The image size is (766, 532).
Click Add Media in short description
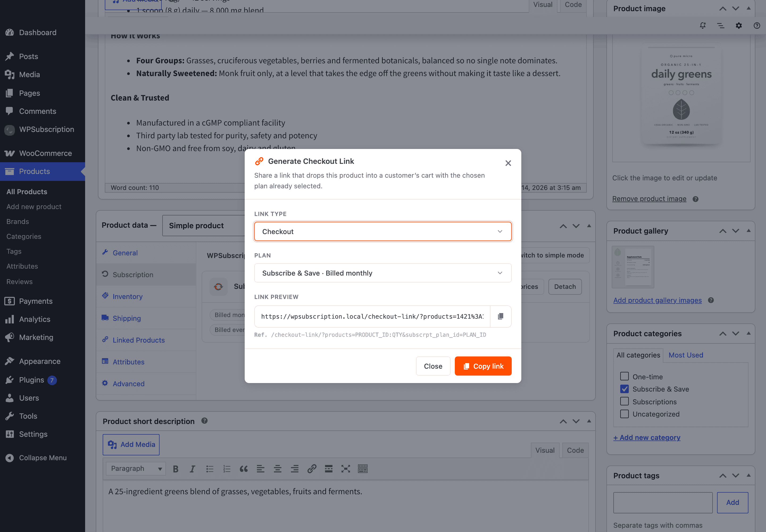point(131,444)
